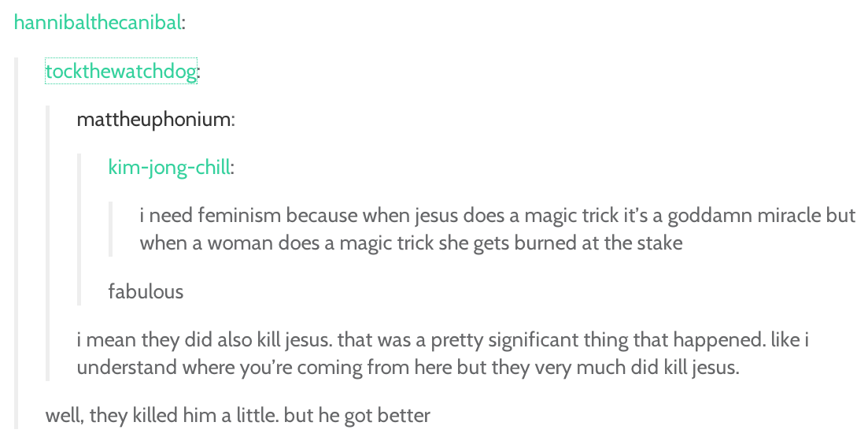Open kim-jong-chill's blog link
The width and height of the screenshot is (868, 437).
pyautogui.click(x=169, y=167)
